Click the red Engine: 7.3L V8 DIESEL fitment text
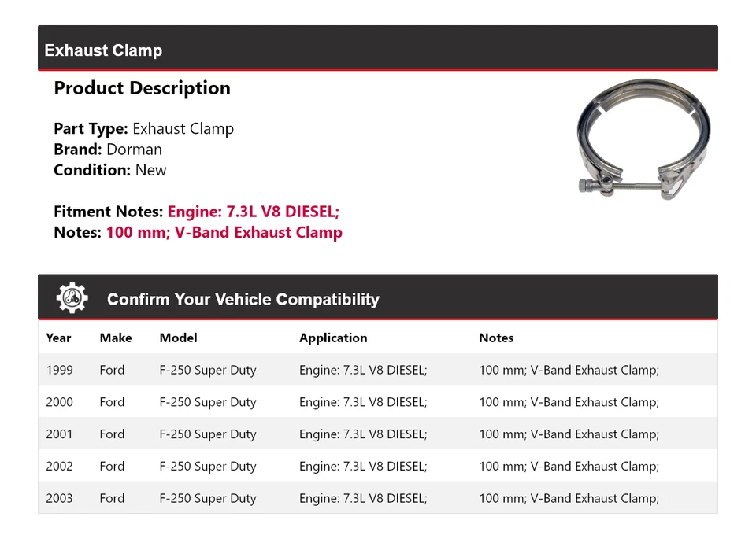This screenshot has width=756, height=539. click(x=253, y=212)
